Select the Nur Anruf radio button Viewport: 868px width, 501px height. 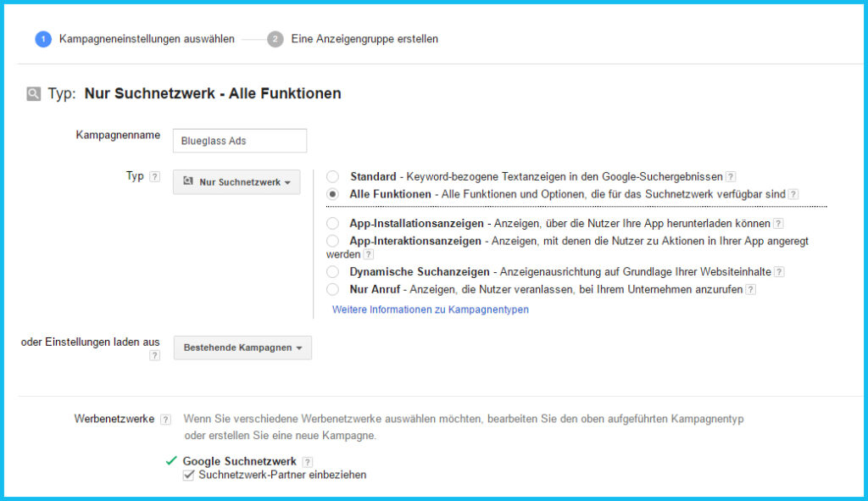[x=333, y=290]
